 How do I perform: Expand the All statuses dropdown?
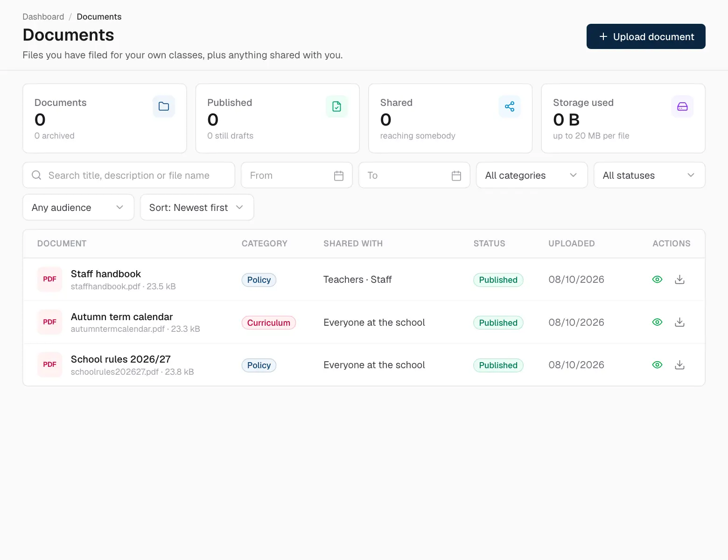click(649, 175)
